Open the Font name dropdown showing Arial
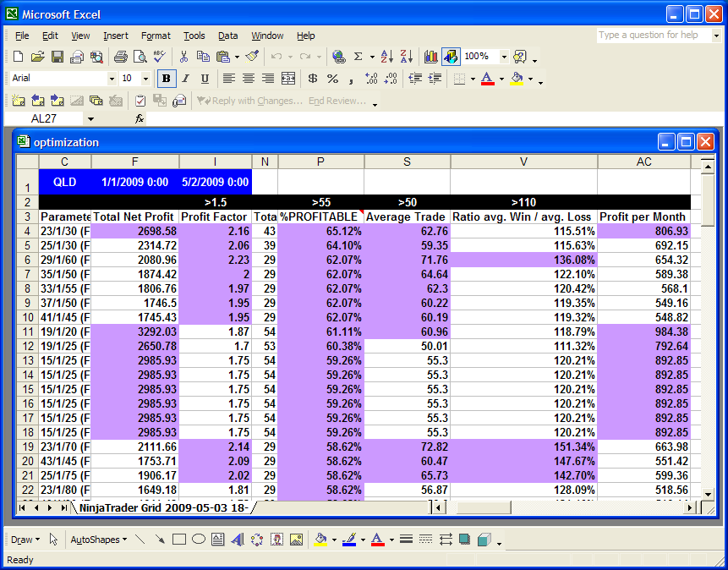The height and width of the screenshot is (570, 728). (112, 79)
